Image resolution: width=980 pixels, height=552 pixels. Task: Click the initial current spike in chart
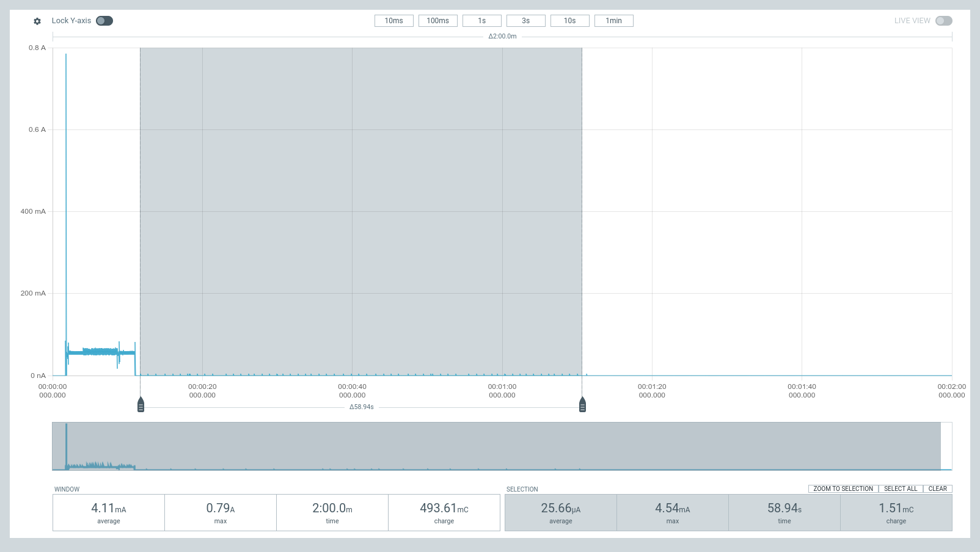coord(66,183)
